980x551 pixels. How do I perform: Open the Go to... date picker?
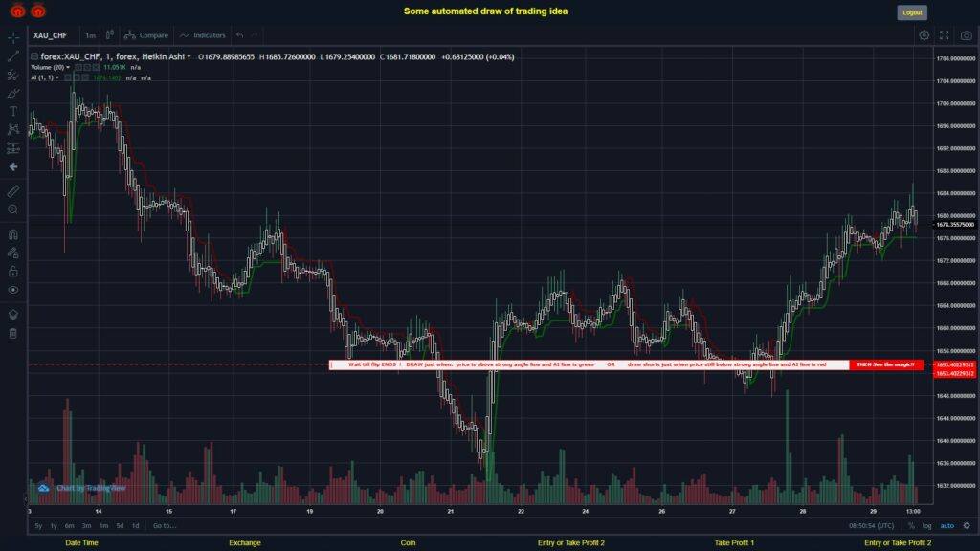point(165,526)
